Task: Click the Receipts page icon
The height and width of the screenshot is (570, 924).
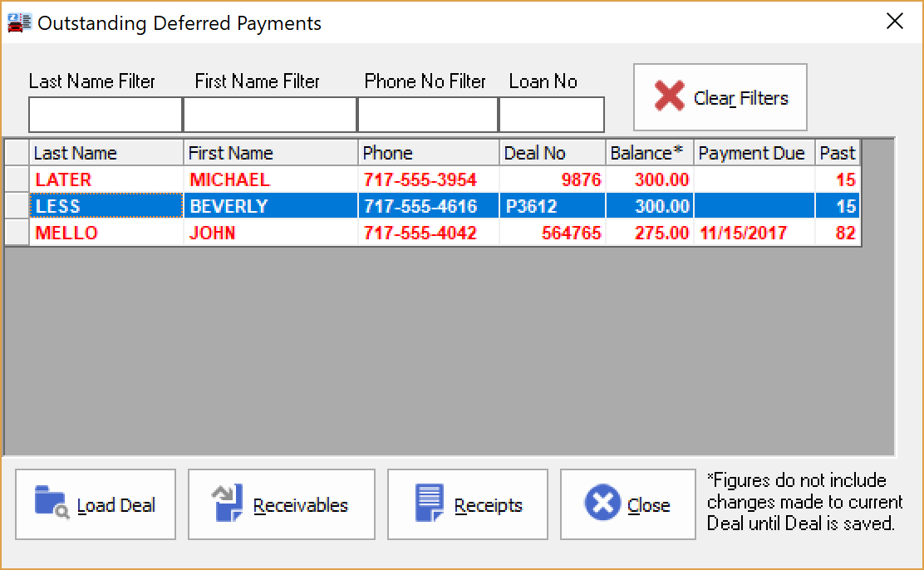Action: pyautogui.click(x=429, y=504)
